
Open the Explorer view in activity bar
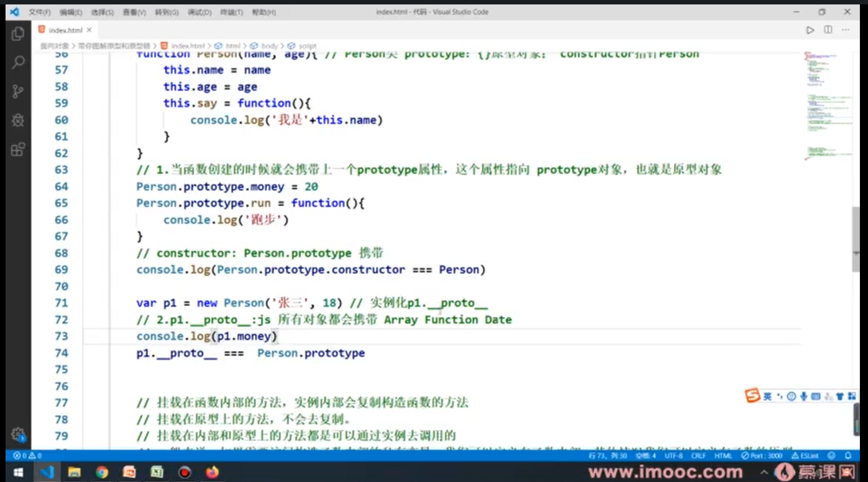click(x=18, y=34)
